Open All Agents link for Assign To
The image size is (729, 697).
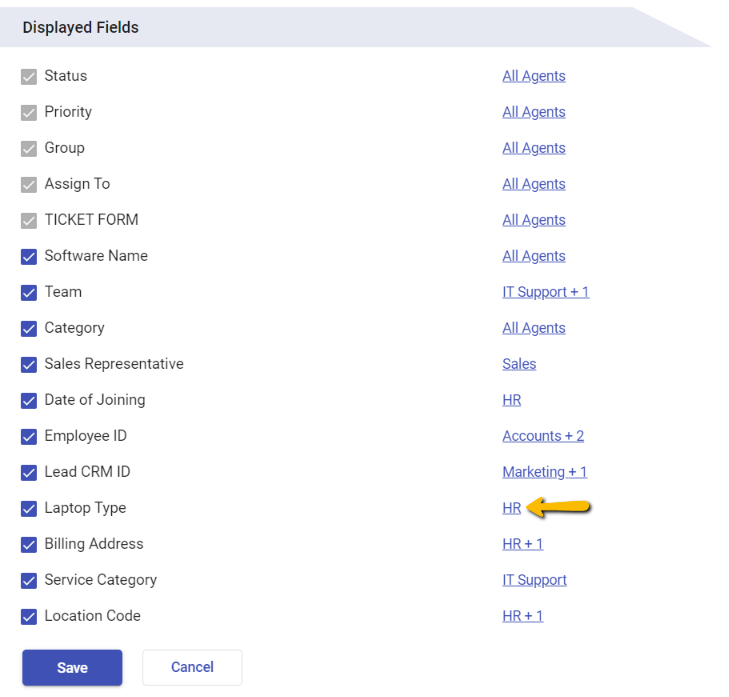click(x=534, y=184)
